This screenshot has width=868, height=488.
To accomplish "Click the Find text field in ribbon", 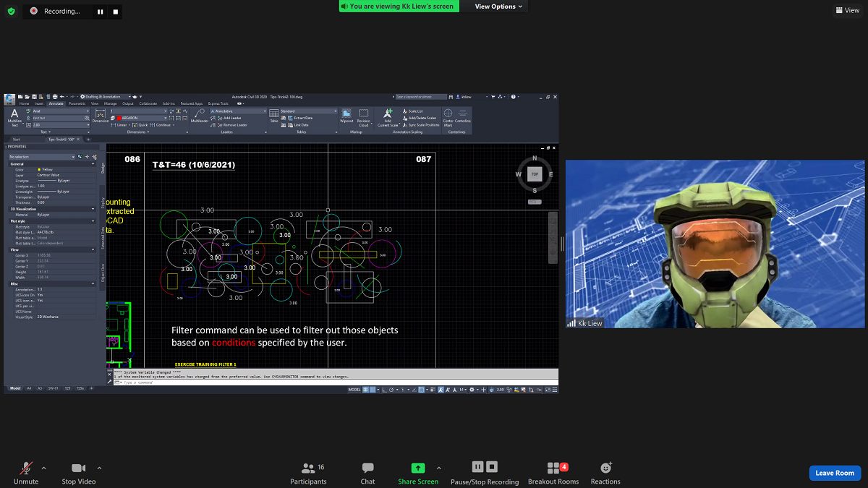I will pos(60,118).
